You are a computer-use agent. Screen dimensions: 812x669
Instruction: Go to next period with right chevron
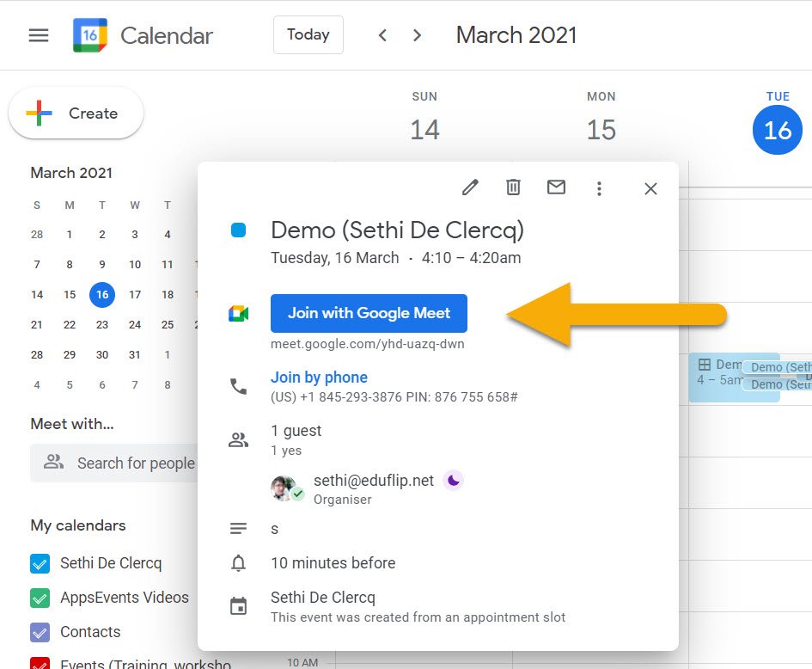point(417,35)
